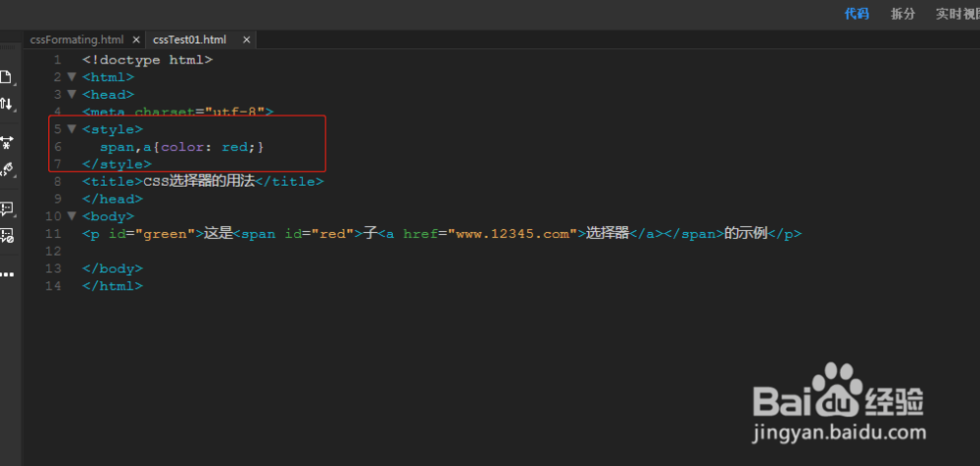The height and width of the screenshot is (466, 980).
Task: Click the span,a{color: red;} rule
Action: pyautogui.click(x=182, y=147)
